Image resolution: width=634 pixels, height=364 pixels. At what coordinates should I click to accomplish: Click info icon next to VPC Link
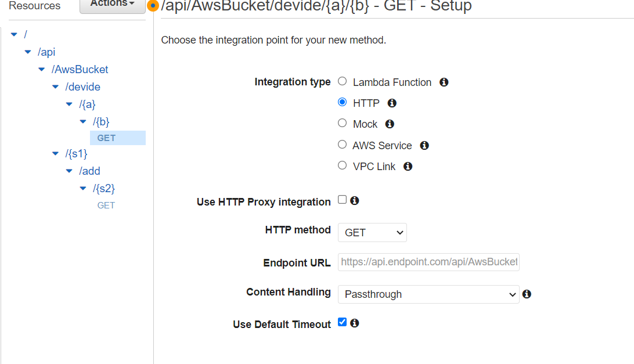pos(408,167)
